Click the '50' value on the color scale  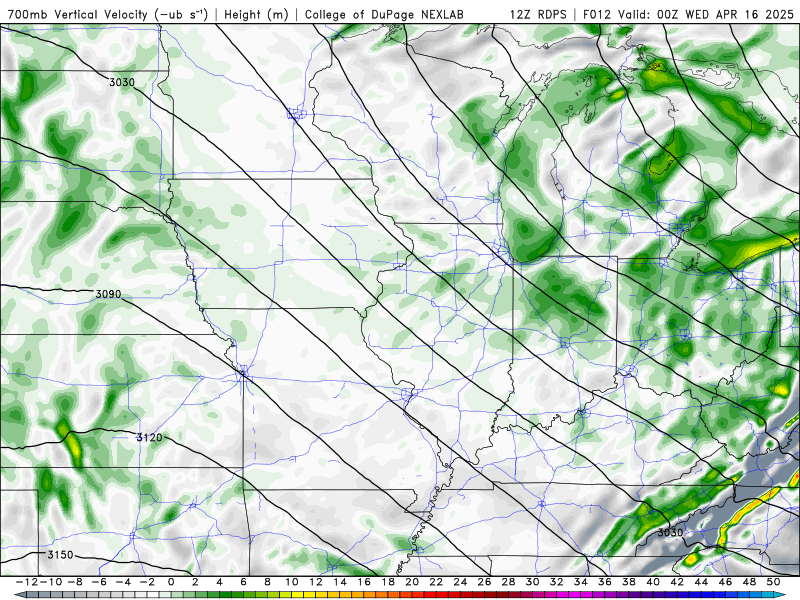pyautogui.click(x=773, y=582)
